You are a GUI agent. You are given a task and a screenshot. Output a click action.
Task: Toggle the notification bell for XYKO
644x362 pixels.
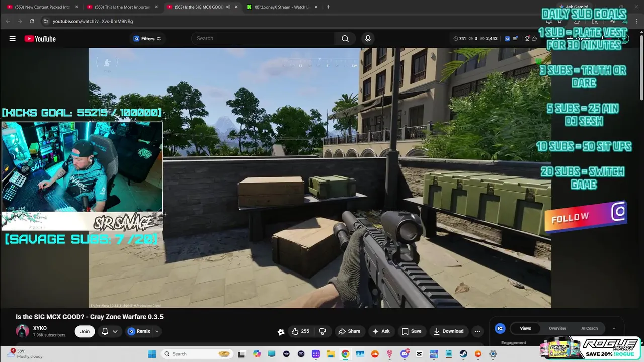105,331
